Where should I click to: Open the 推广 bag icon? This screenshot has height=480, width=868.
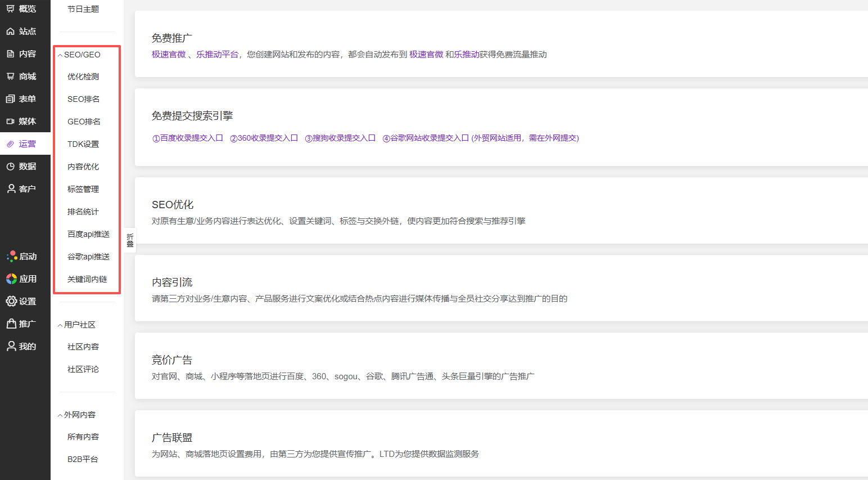11,324
